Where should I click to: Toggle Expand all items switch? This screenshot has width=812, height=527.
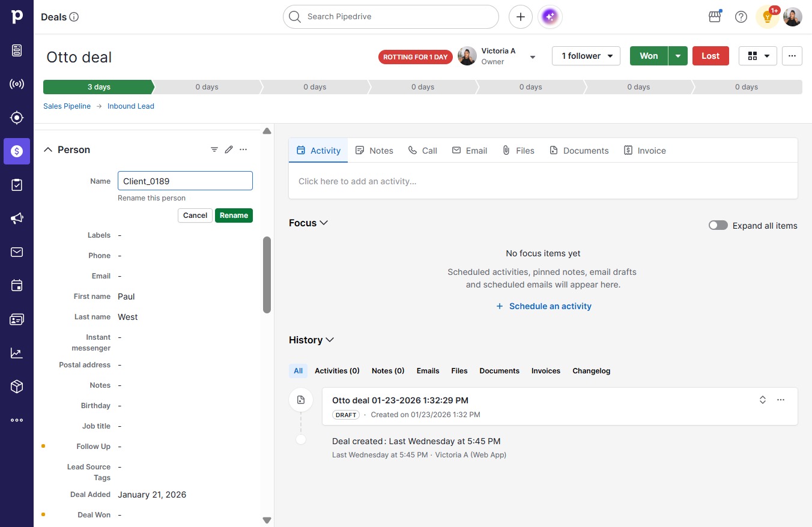pos(718,226)
